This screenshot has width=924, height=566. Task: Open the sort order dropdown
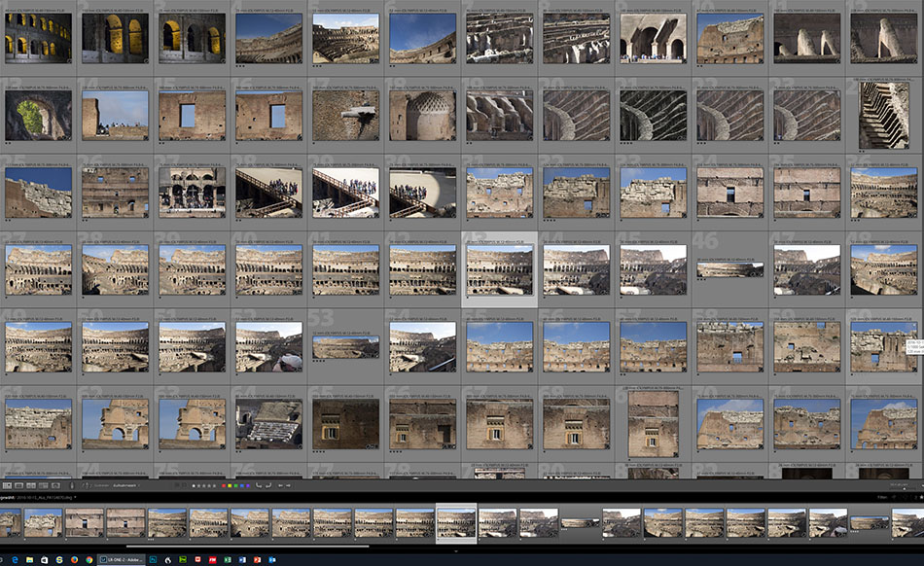[x=124, y=485]
